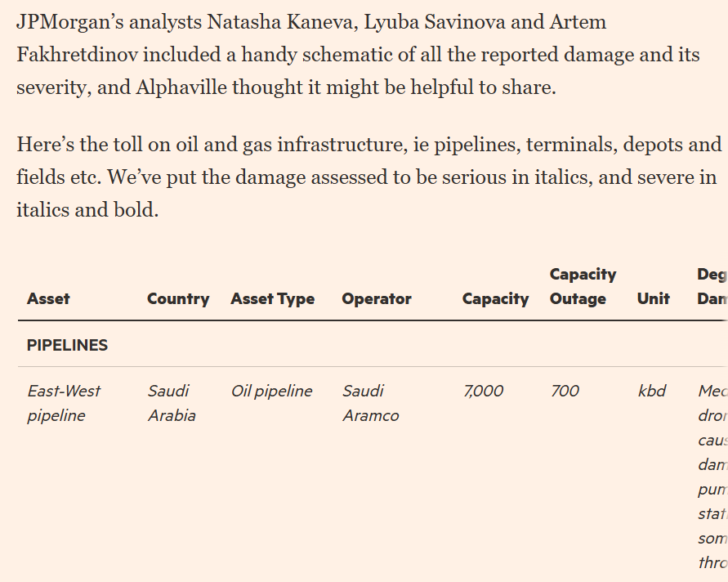Screen dimensions: 728x582
Task: Click the kbd unit cell
Action: pyautogui.click(x=652, y=392)
